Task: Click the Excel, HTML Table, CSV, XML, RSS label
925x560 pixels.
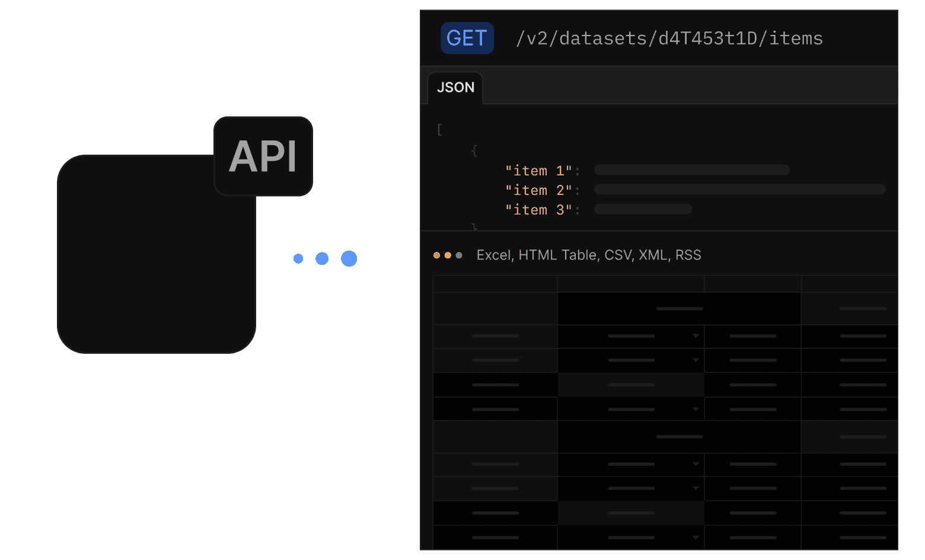Action: 589,255
